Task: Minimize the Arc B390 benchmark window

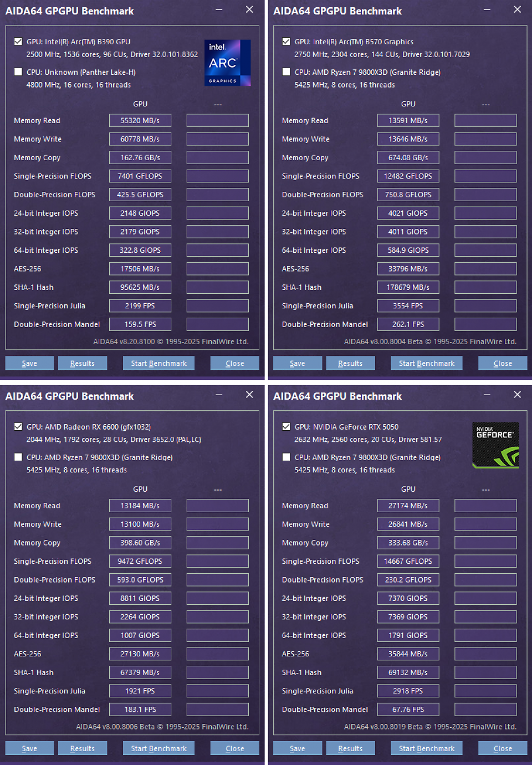Action: (x=219, y=9)
